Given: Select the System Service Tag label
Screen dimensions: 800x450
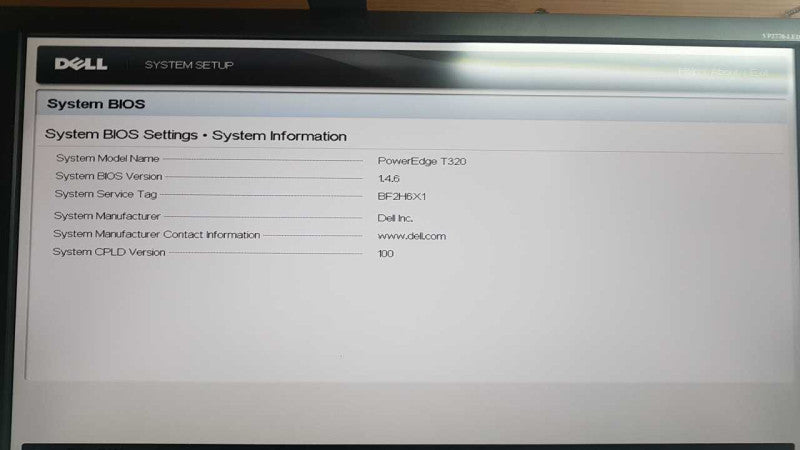Looking at the screenshot, I should click(x=106, y=194).
